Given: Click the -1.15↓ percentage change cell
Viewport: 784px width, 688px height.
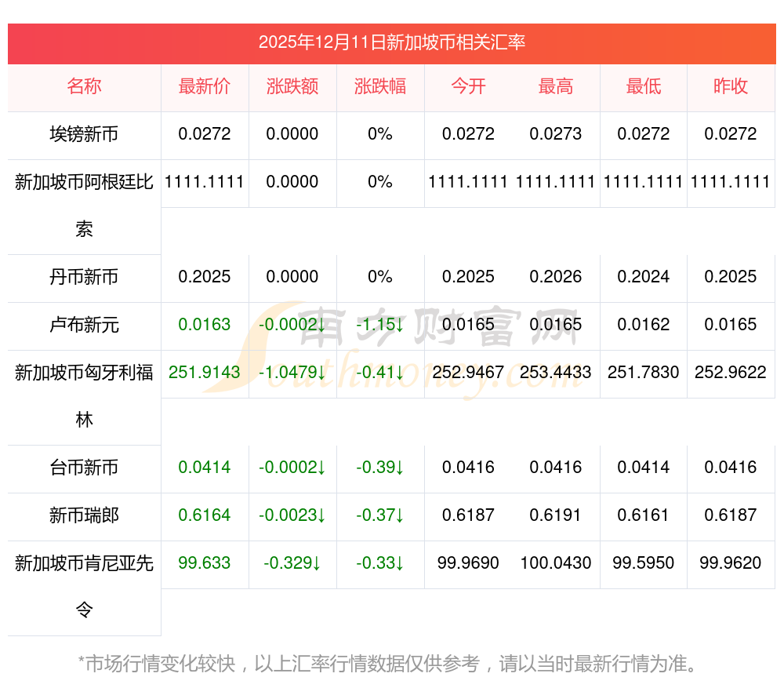Looking at the screenshot, I should [380, 325].
